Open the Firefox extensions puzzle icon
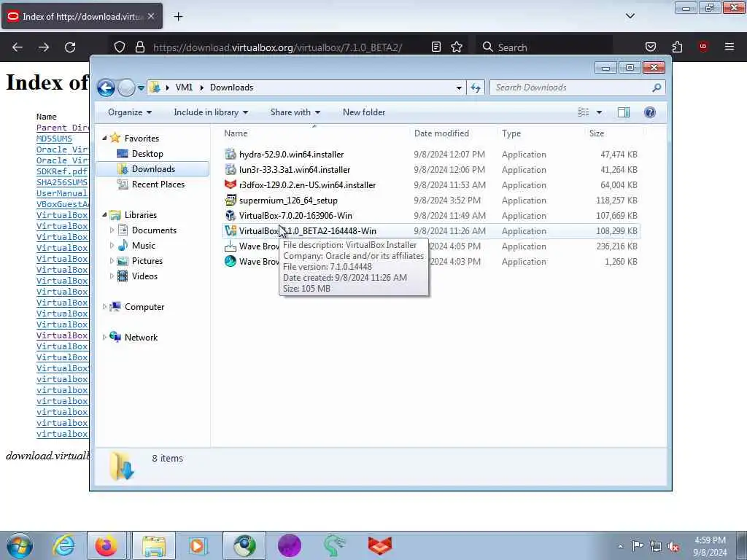 (x=677, y=47)
